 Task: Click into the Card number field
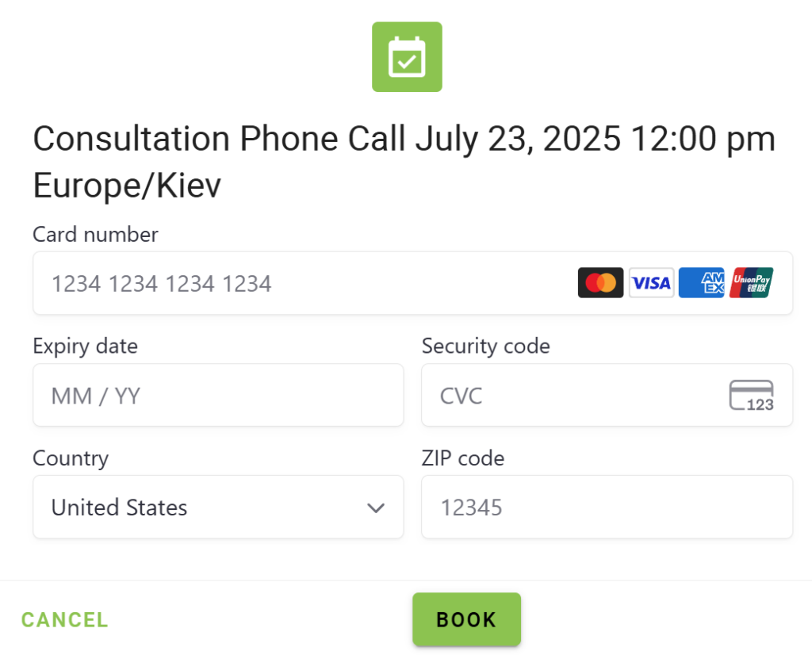coord(238,282)
